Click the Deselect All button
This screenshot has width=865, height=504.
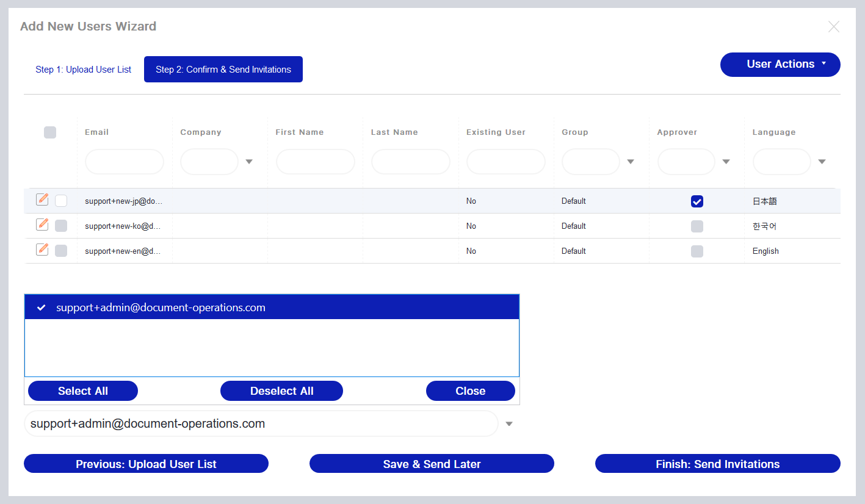281,391
